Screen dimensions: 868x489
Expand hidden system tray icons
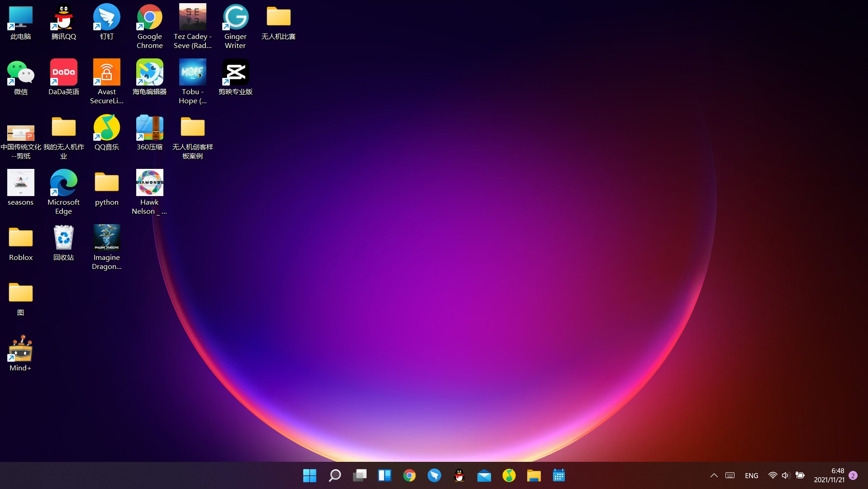(714, 475)
